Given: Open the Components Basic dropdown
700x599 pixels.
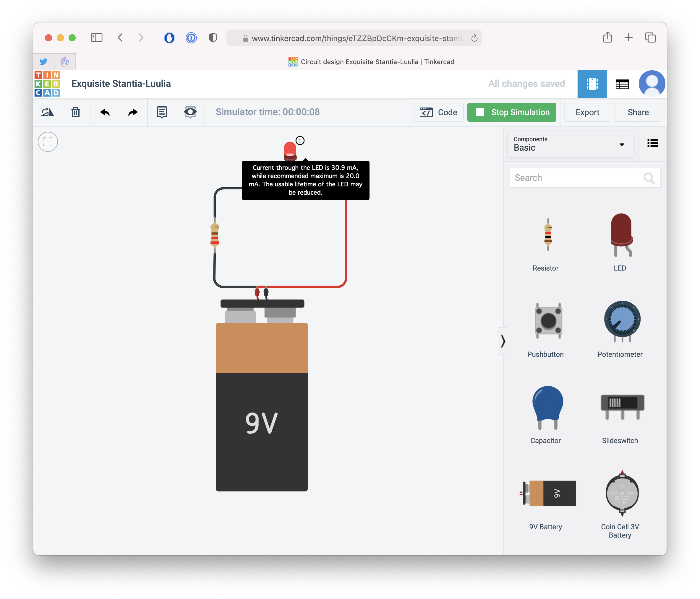Looking at the screenshot, I should 570,144.
